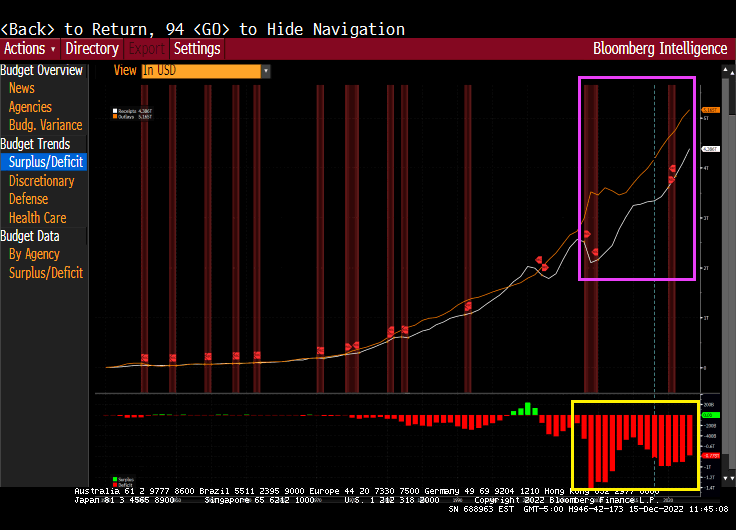This screenshot has height=530, width=736.
Task: Select Agencies in the sidebar
Action: (30, 107)
